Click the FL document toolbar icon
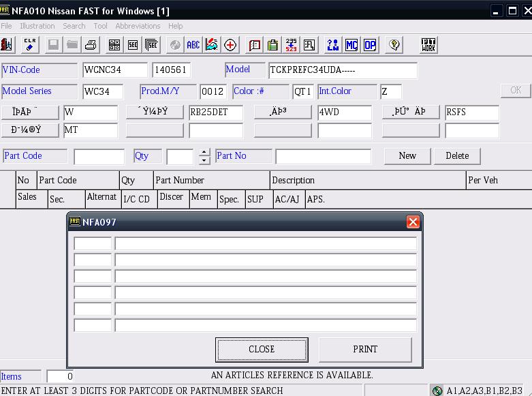The image size is (532, 396). 309,45
